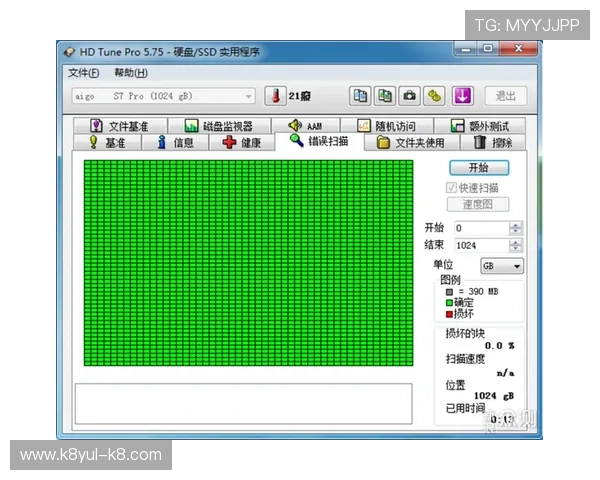Click the chart icon on 磁盘监视器 tab
The width and height of the screenshot is (600, 480).
[191, 125]
